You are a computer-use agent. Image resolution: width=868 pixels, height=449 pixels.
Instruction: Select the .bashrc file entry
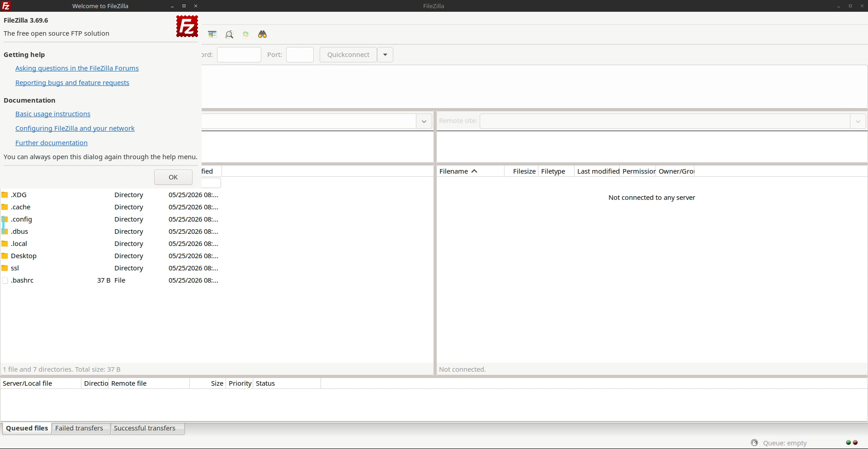(22, 280)
